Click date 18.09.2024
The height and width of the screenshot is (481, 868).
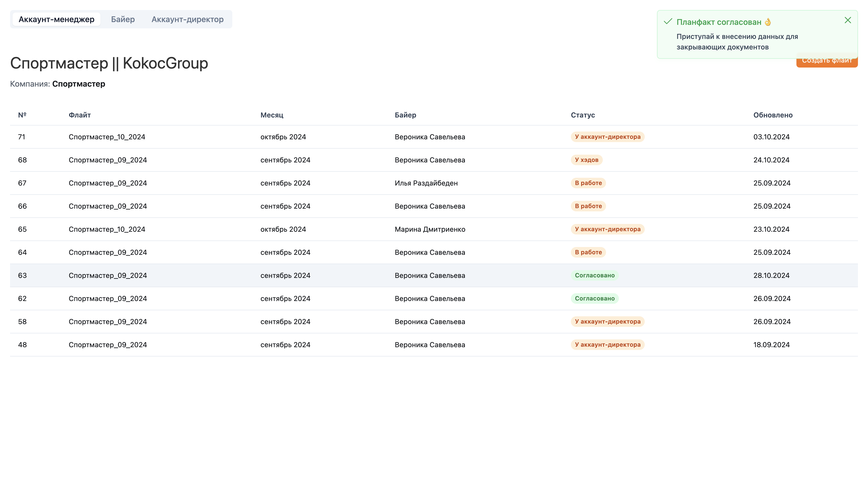point(771,345)
